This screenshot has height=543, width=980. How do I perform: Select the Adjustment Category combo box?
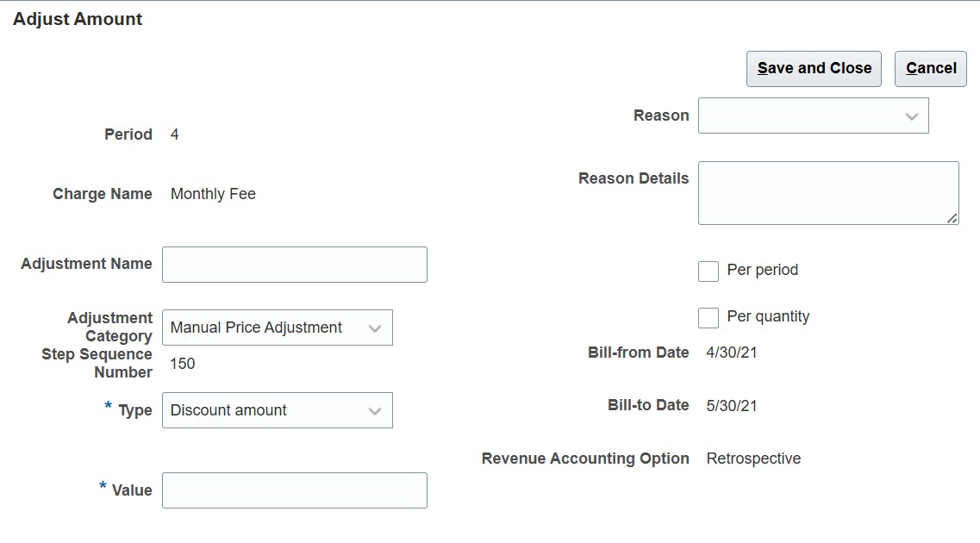pyautogui.click(x=278, y=328)
